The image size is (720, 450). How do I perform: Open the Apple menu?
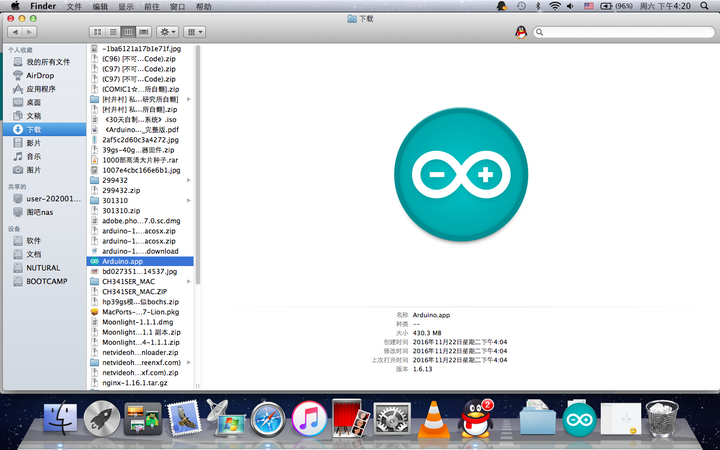[x=15, y=6]
